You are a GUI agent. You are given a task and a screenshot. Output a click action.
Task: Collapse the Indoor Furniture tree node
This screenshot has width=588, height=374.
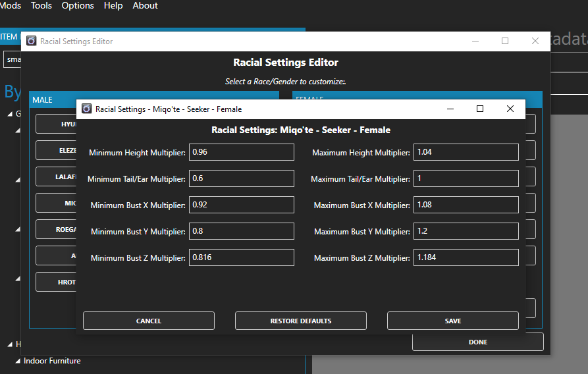tap(18, 361)
